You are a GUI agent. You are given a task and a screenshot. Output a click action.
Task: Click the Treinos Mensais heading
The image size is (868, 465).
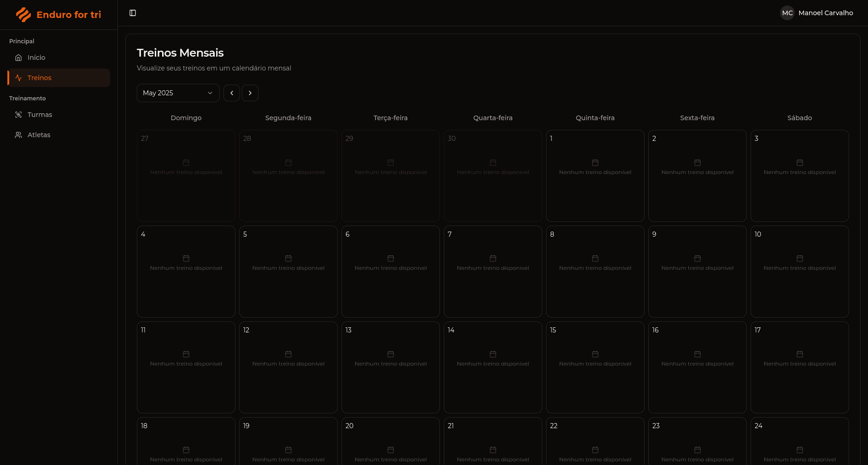pyautogui.click(x=180, y=53)
